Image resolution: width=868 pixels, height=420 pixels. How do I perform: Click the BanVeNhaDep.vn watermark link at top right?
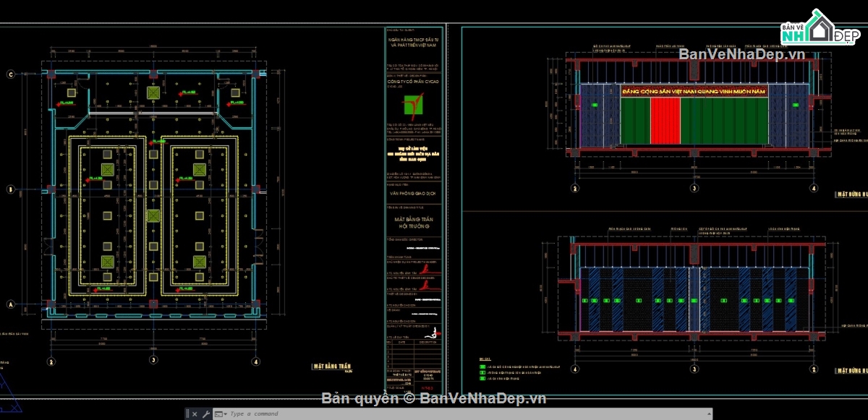[741, 55]
